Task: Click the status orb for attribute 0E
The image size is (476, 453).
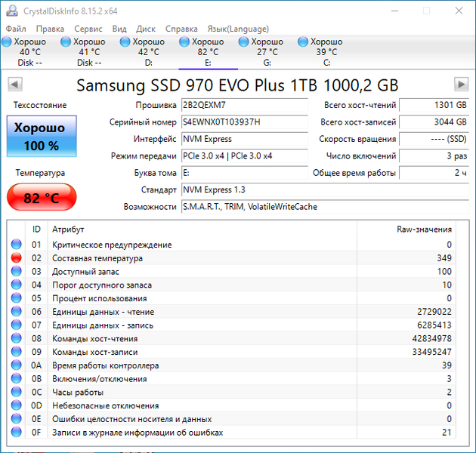Action: click(17, 419)
